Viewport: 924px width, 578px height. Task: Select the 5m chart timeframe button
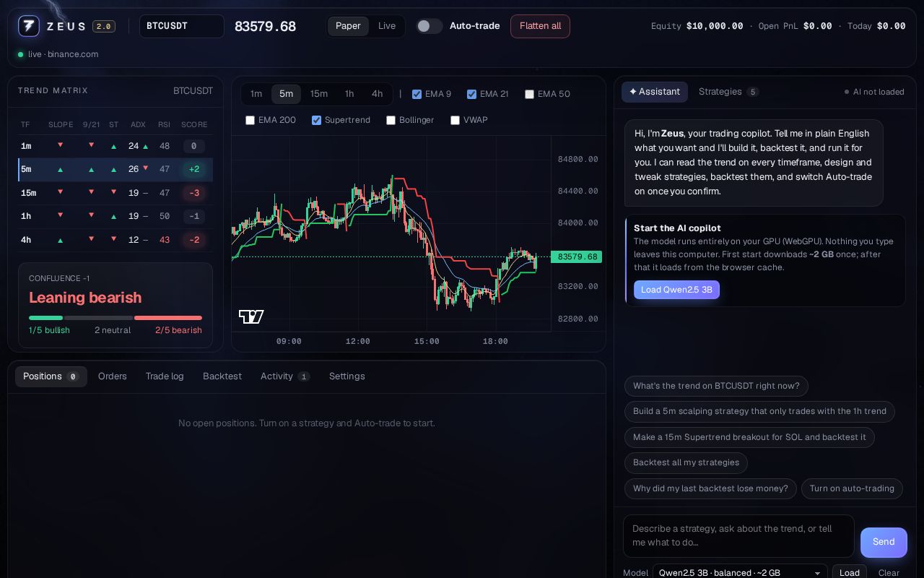(x=286, y=94)
